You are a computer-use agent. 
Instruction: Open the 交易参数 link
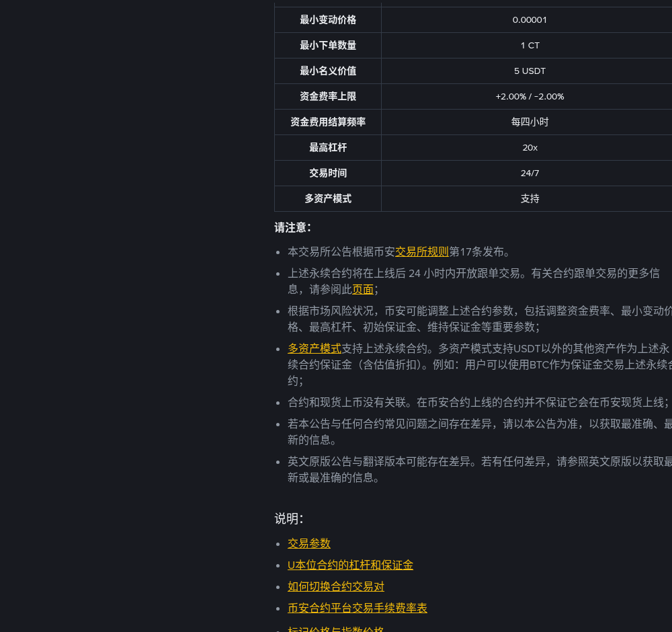tap(309, 543)
